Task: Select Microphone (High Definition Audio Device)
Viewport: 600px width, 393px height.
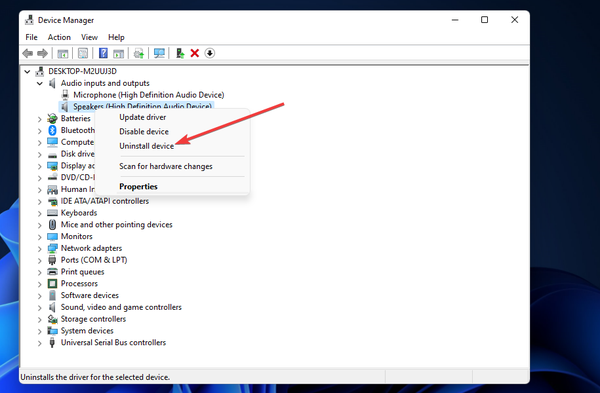Action: tap(148, 95)
